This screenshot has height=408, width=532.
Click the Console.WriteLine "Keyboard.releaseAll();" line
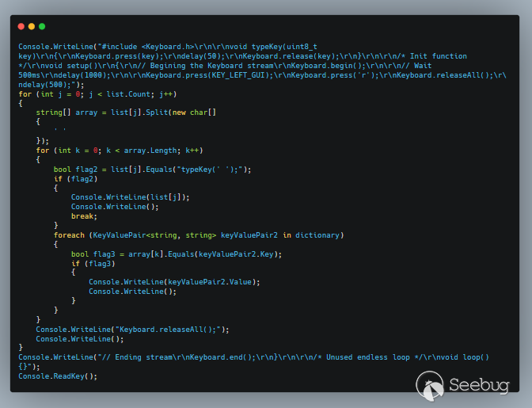click(x=132, y=329)
